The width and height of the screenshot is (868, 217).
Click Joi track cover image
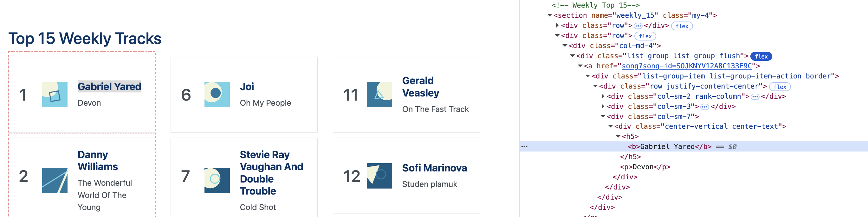tap(217, 95)
